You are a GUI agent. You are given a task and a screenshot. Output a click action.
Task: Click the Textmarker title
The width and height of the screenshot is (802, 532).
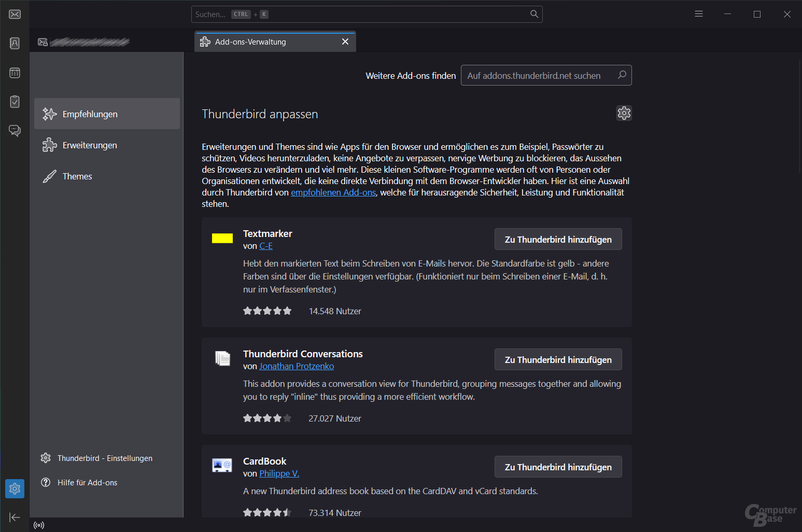268,233
